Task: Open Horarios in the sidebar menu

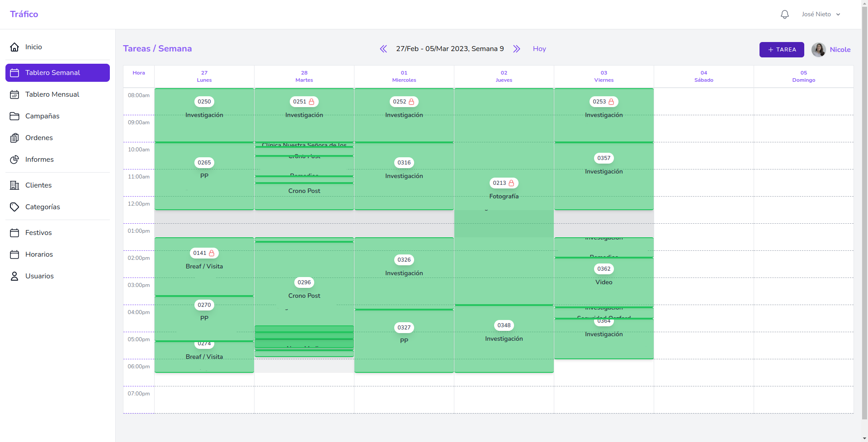Action: coord(39,254)
